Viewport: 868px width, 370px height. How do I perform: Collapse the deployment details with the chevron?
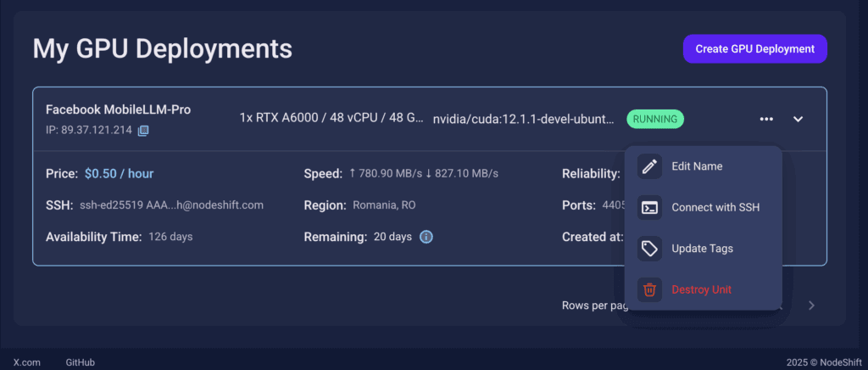click(798, 119)
